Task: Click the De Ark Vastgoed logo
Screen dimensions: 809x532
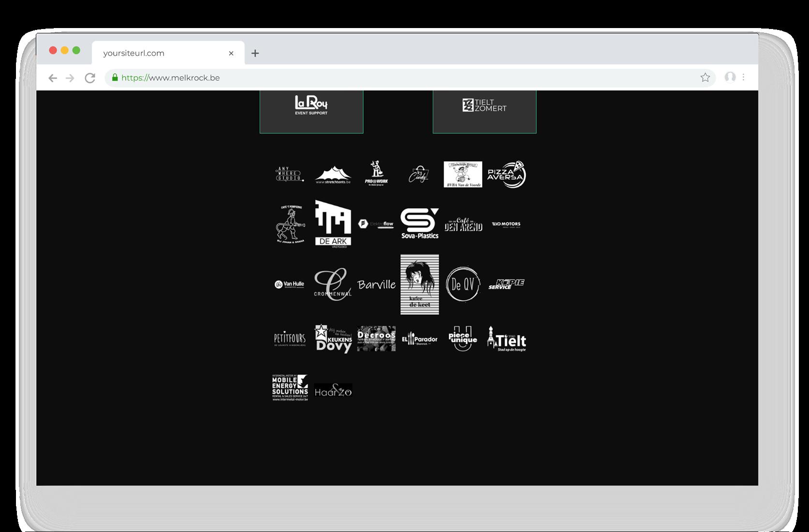Action: pos(333,224)
